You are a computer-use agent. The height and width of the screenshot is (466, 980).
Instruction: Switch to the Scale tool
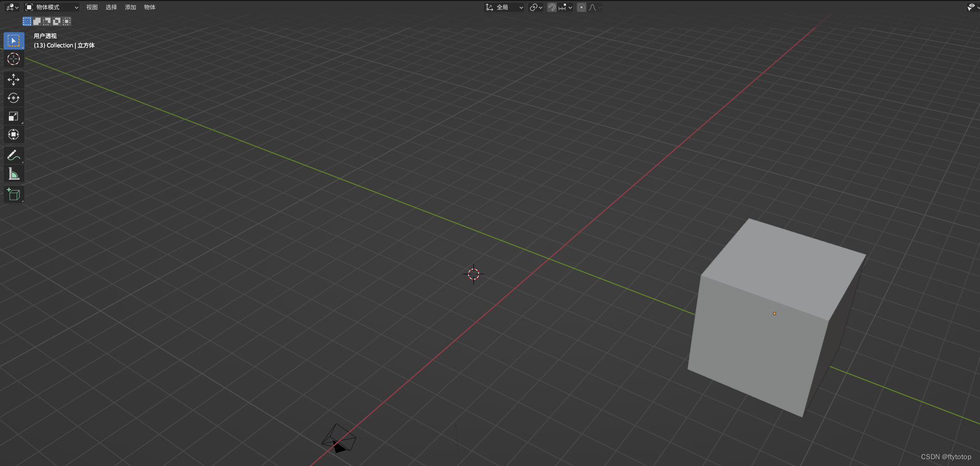(14, 116)
